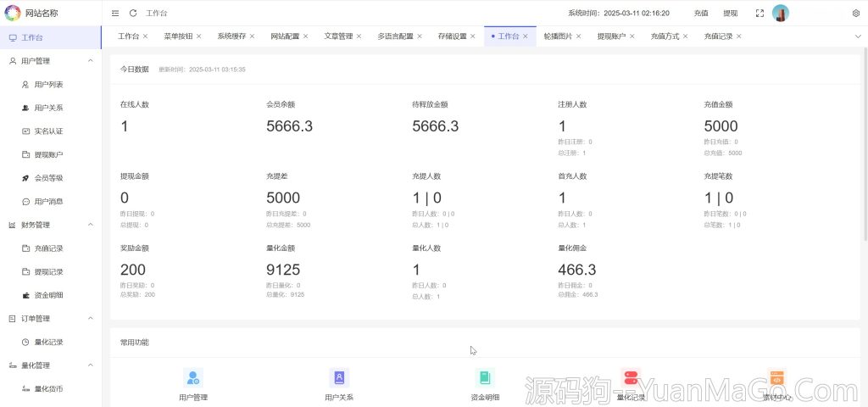Screen dimensions: 868x407
Task: Toggle fullscreen mode icon
Action: click(759, 14)
